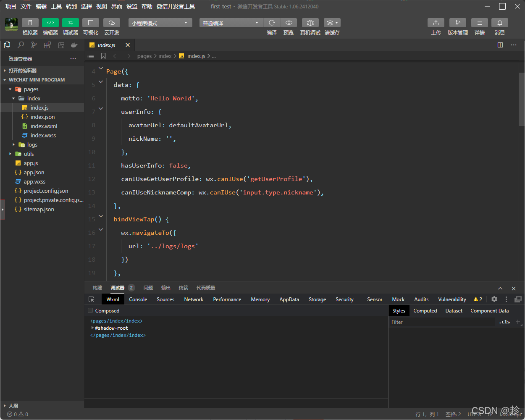
Task: Click the 编译 compile refresh icon
Action: pyautogui.click(x=272, y=23)
